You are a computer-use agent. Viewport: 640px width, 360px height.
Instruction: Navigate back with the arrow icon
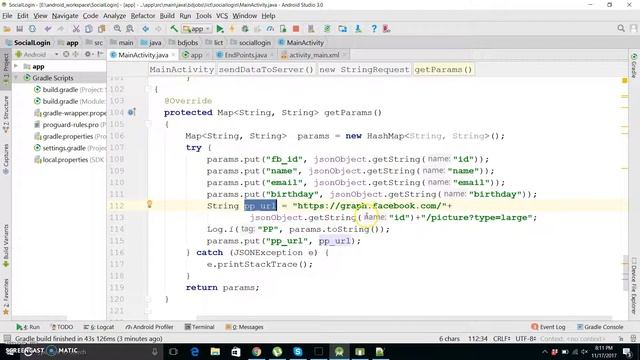tap(146, 29)
